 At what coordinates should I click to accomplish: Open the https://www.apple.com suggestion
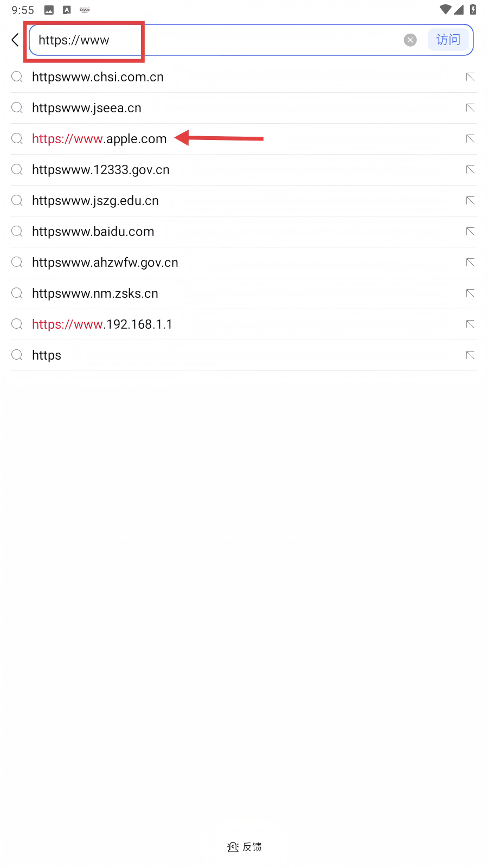(99, 139)
